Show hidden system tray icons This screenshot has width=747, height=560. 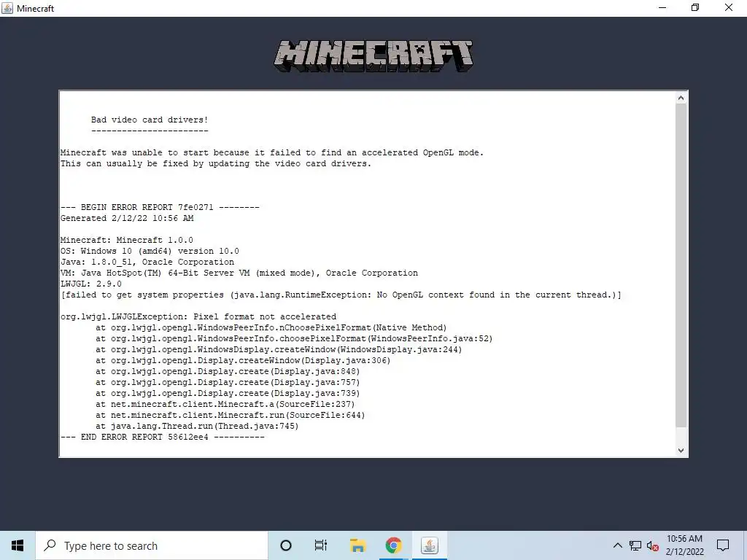(617, 545)
